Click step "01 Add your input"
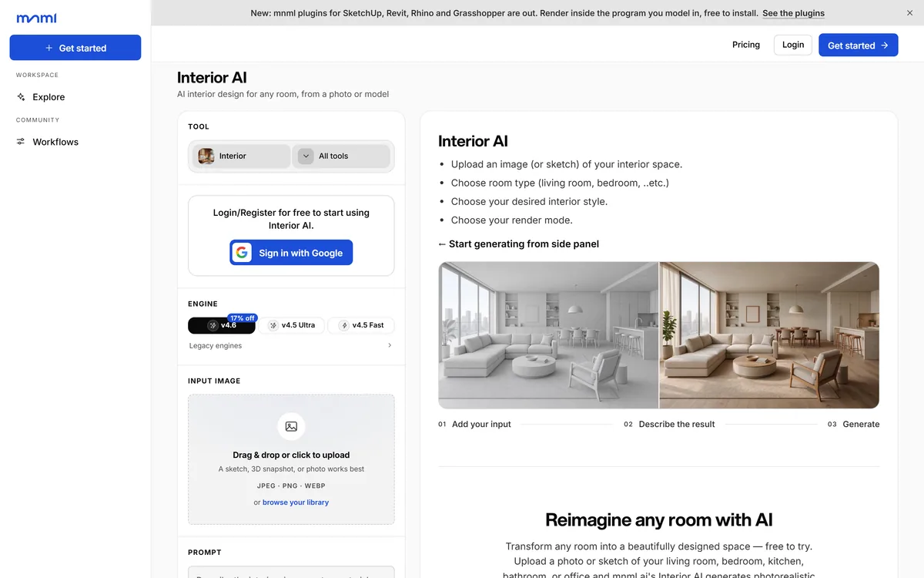 point(475,424)
